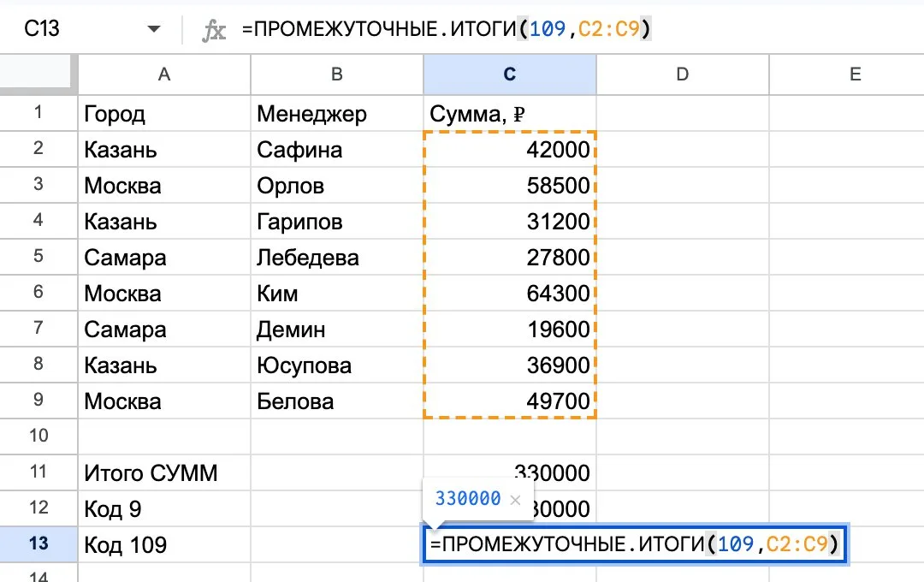Click the fx function icon
924x582 pixels.
[213, 29]
